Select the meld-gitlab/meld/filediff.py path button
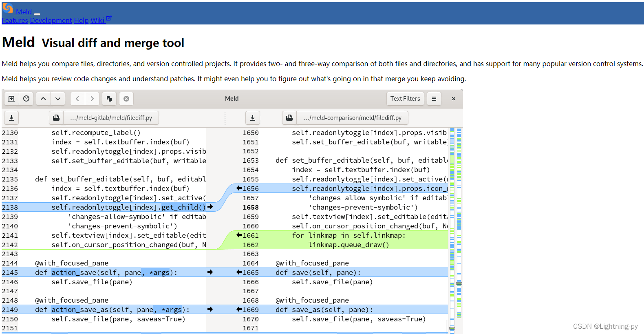This screenshot has width=644, height=334. click(x=111, y=118)
